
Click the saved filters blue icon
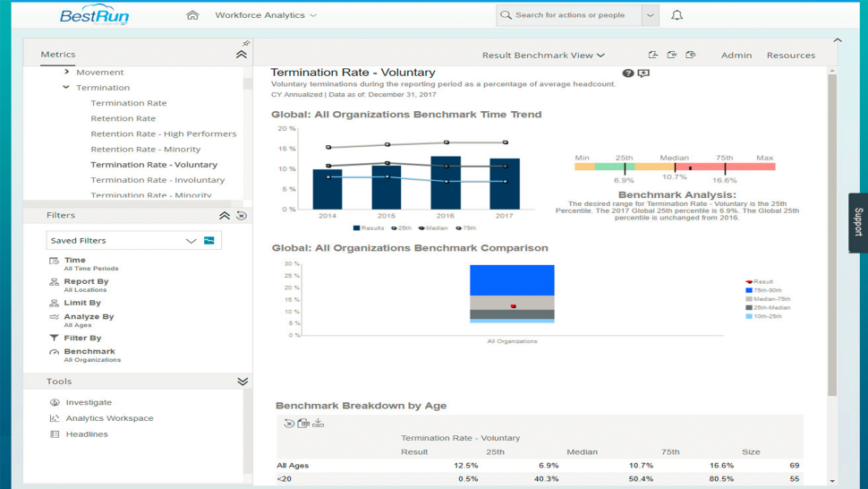(x=209, y=240)
